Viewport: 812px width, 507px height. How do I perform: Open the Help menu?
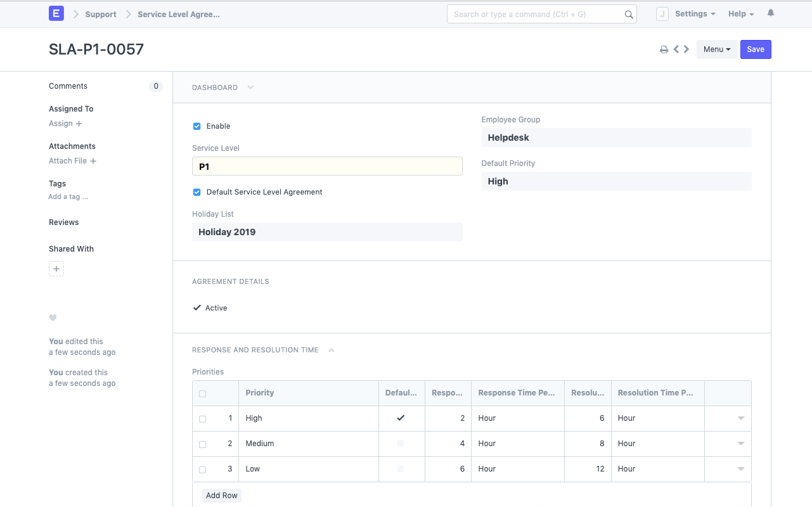coord(740,13)
